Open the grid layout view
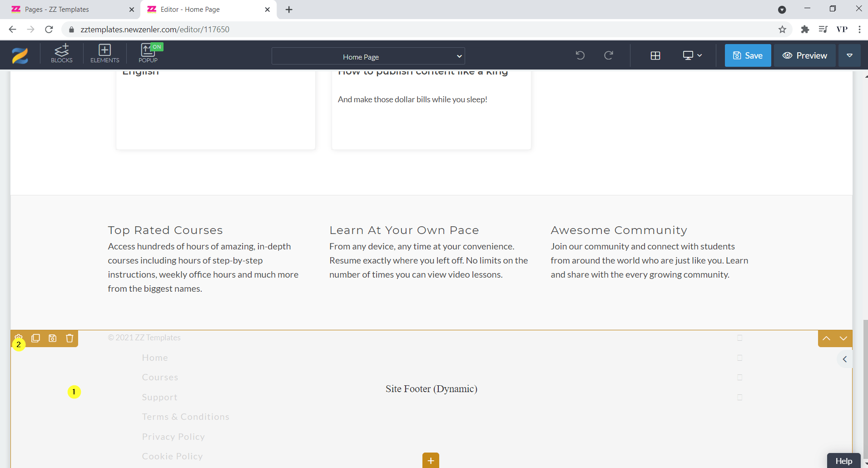Viewport: 868px width, 468px height. [655, 55]
